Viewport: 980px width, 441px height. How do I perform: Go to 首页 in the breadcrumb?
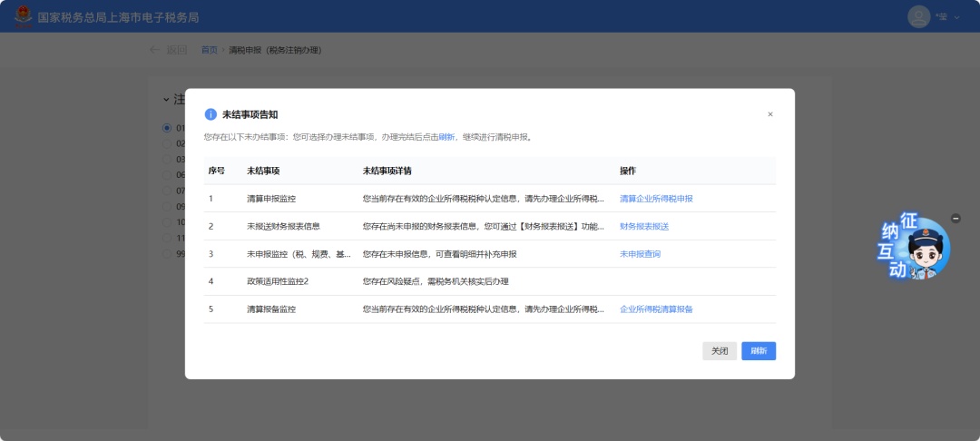(209, 50)
